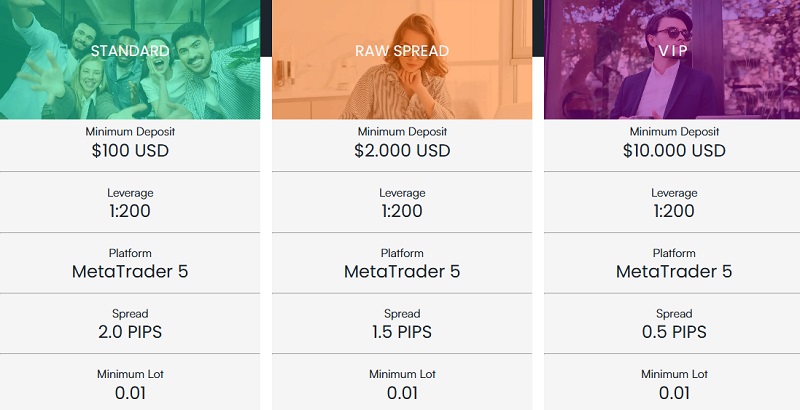Click the 1:200 leverage under VIP

tap(674, 211)
